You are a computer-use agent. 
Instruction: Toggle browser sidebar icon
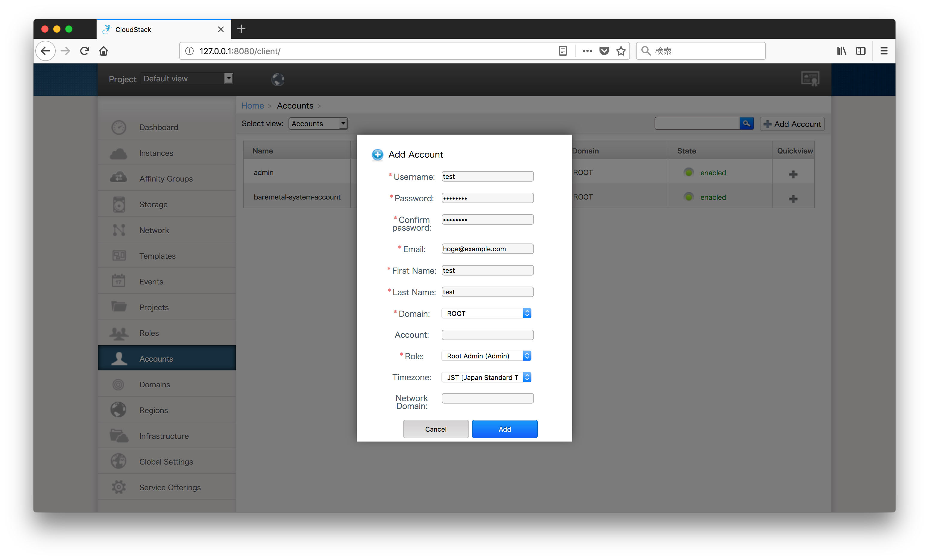click(861, 51)
